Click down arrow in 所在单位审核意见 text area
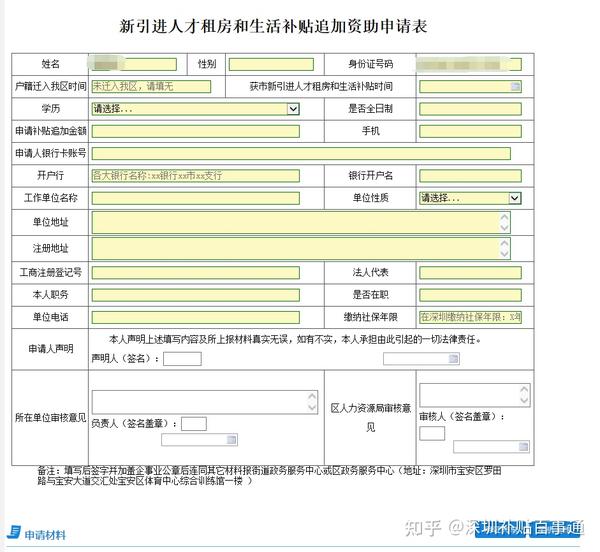This screenshot has height=552, width=600. tap(312, 407)
